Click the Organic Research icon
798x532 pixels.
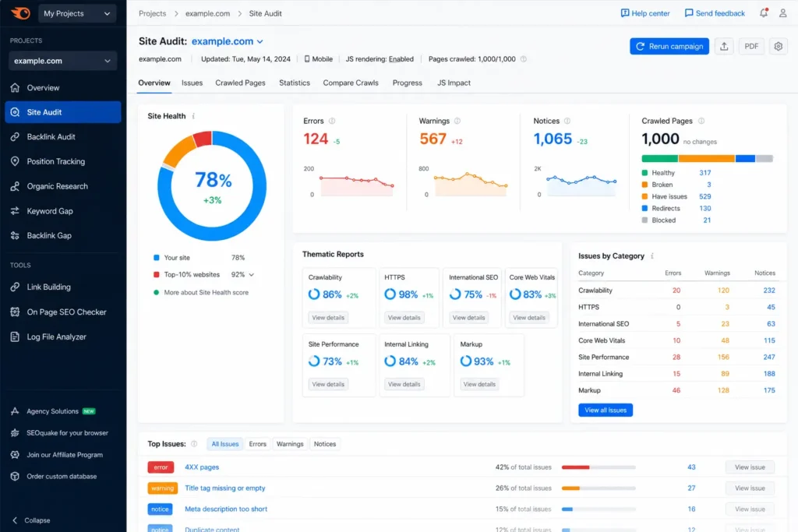(x=15, y=186)
